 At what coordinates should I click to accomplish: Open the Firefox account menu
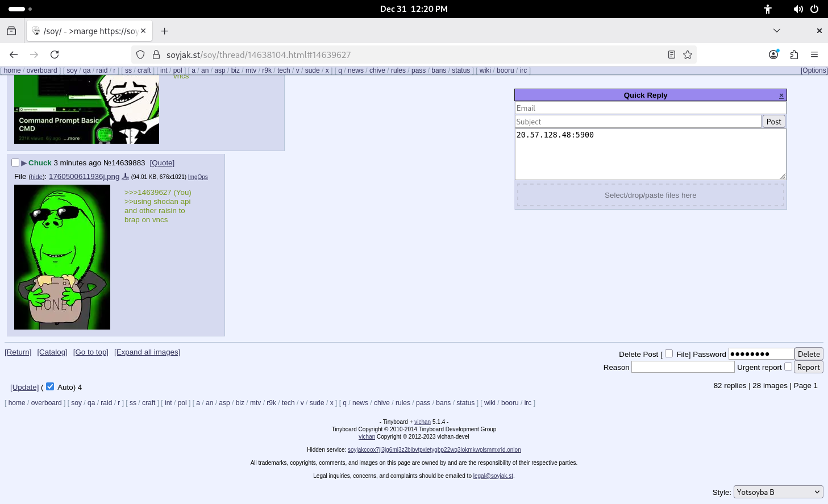[x=773, y=55]
